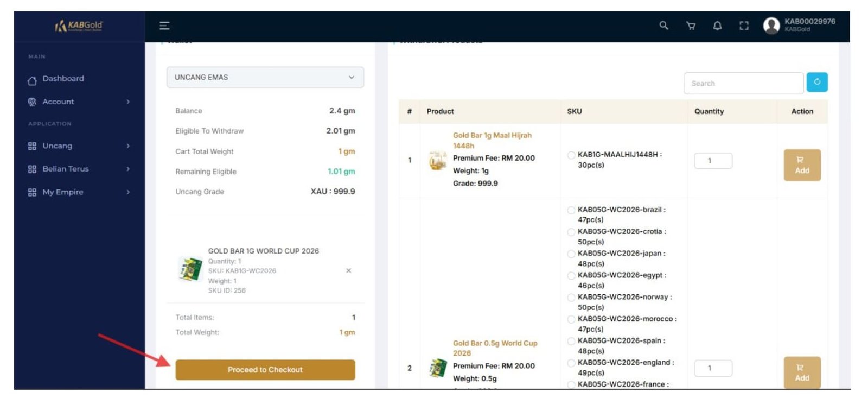Click SKU: KAB1G-WC2026 text in cart
The width and height of the screenshot is (868, 398).
click(242, 271)
